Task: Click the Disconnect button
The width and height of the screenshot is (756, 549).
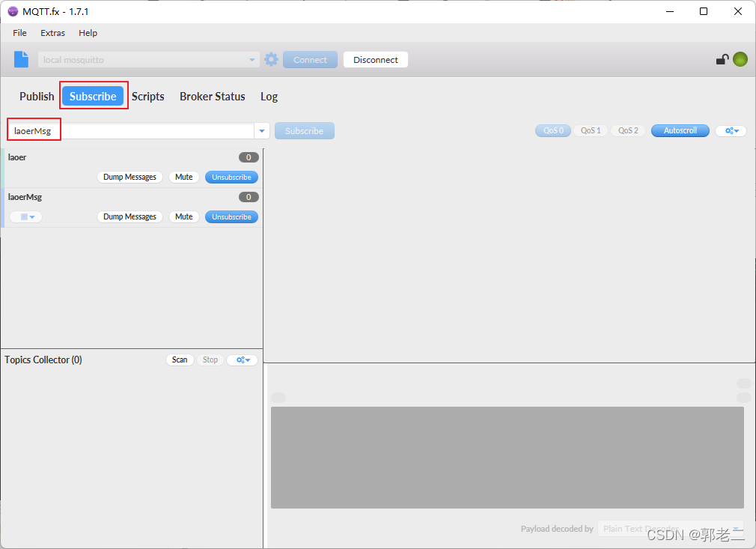Action: coord(376,60)
